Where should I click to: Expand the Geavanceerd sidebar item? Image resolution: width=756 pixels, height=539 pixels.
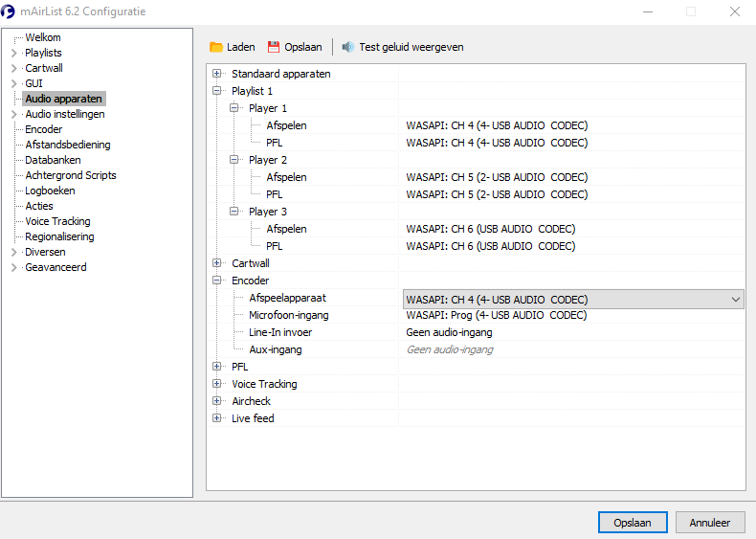[x=13, y=267]
